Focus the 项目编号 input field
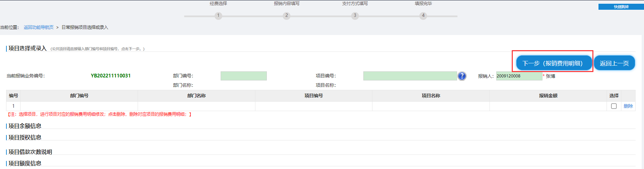 point(410,76)
